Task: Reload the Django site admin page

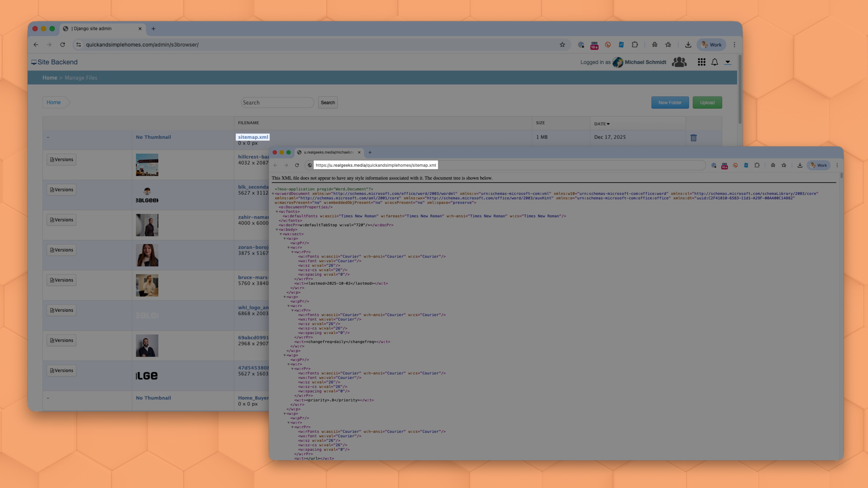Action: point(63,45)
